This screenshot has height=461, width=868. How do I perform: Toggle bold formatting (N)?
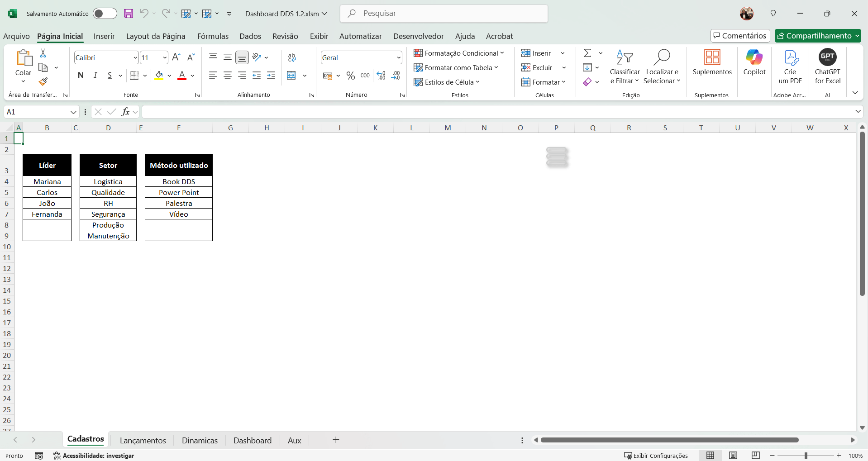point(81,76)
